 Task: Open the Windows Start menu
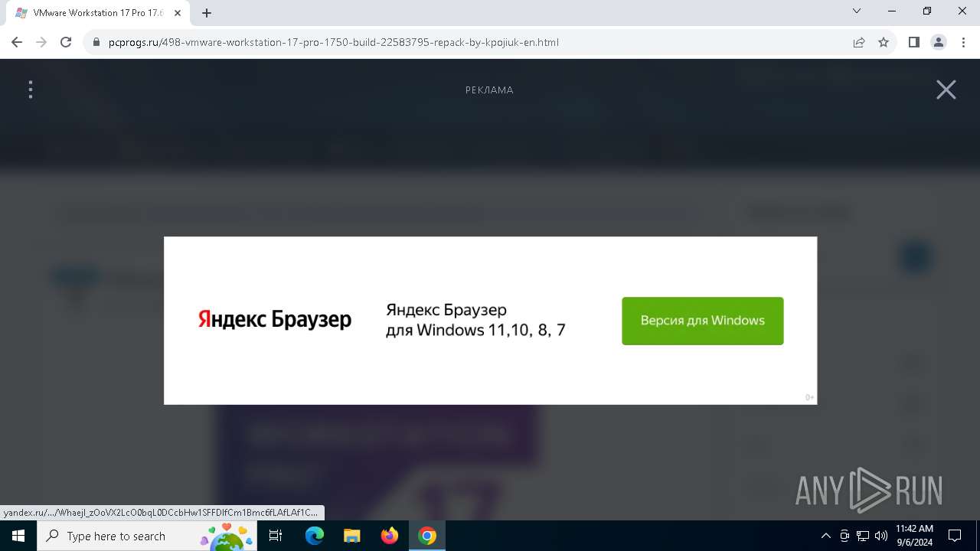[x=18, y=536]
